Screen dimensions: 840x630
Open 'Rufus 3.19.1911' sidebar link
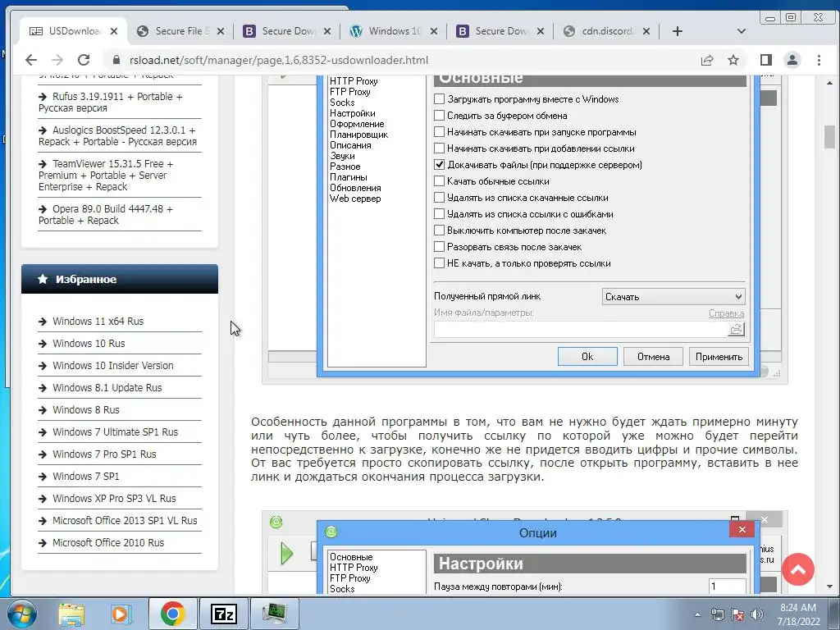[111, 103]
